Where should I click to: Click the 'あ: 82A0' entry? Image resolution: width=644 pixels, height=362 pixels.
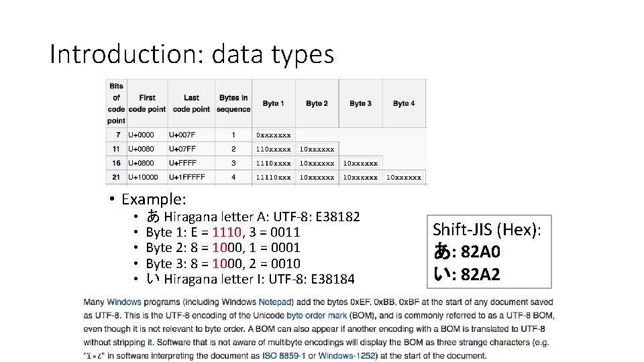(x=467, y=251)
